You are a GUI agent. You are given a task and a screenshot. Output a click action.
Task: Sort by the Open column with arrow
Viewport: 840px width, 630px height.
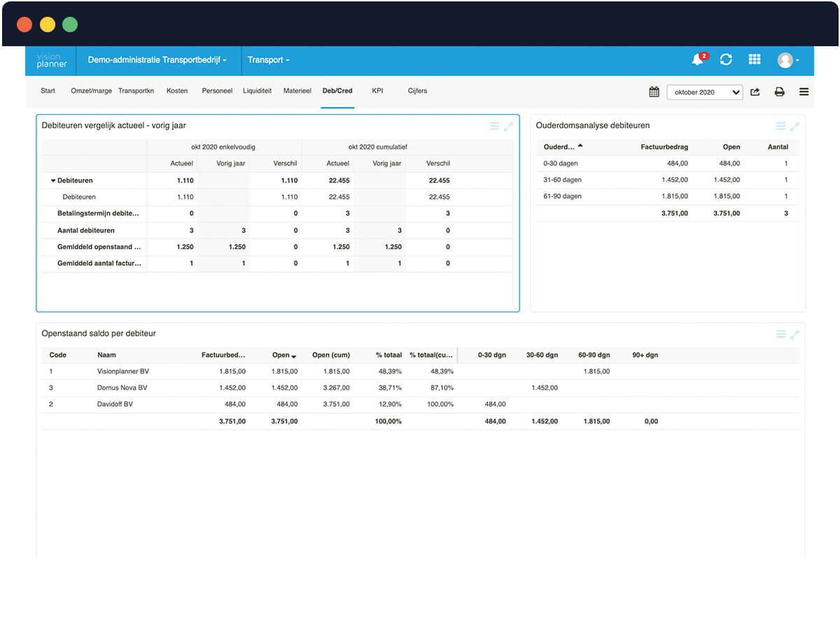284,355
